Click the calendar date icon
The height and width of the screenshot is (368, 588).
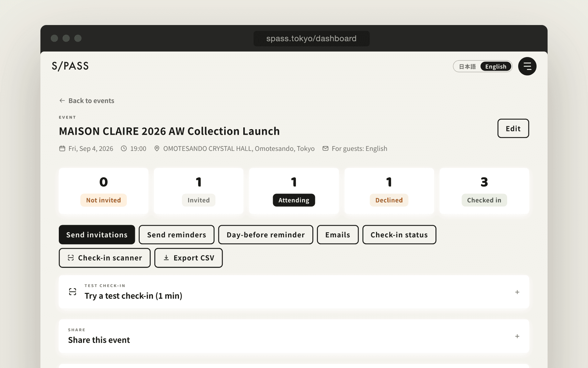(62, 148)
